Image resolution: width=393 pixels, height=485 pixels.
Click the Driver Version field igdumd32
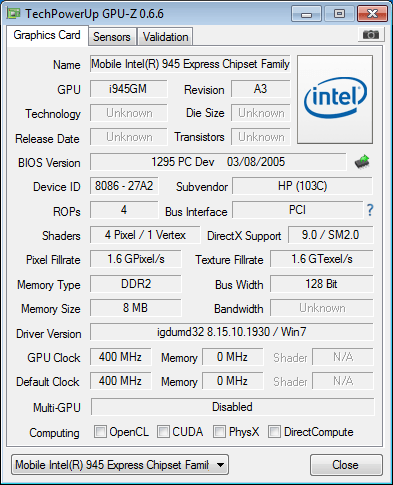(232, 332)
